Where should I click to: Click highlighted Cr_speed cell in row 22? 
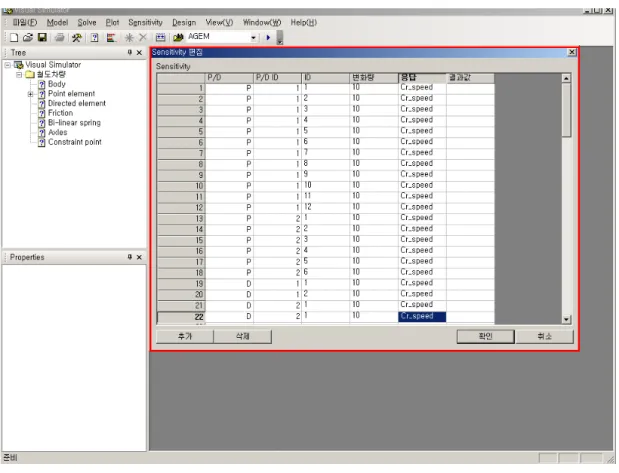422,317
